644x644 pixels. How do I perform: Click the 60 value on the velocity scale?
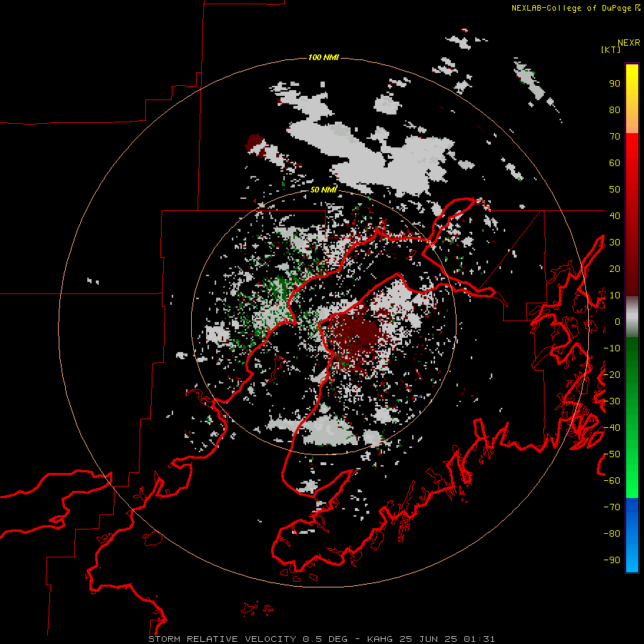click(x=615, y=163)
